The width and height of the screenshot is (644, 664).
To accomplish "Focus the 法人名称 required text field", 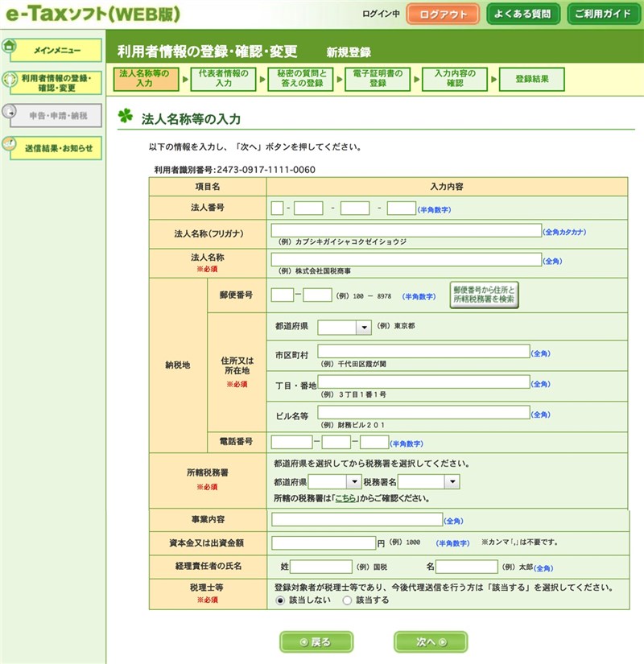I will [407, 260].
